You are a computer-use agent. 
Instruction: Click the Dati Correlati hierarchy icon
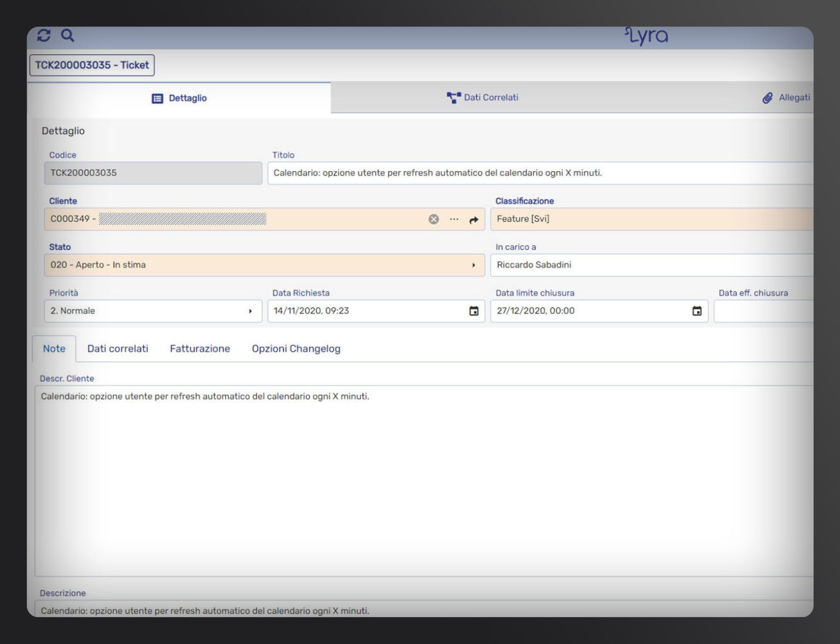(452, 97)
